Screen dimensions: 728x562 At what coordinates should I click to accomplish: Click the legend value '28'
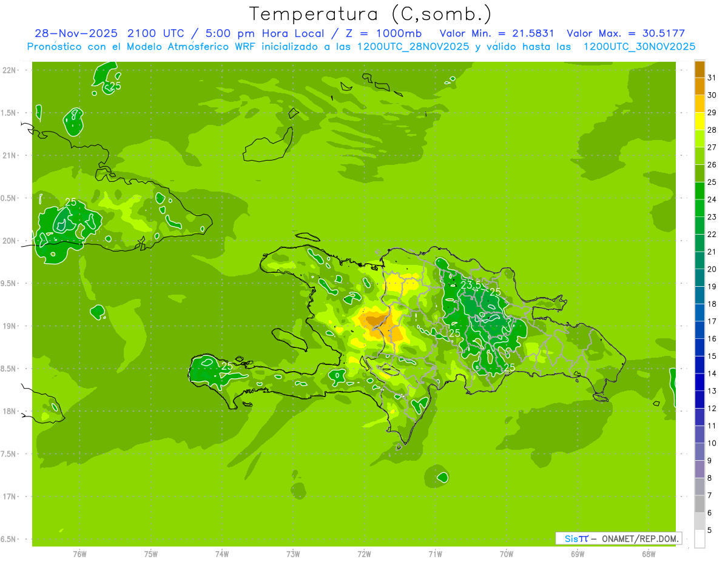(712, 130)
